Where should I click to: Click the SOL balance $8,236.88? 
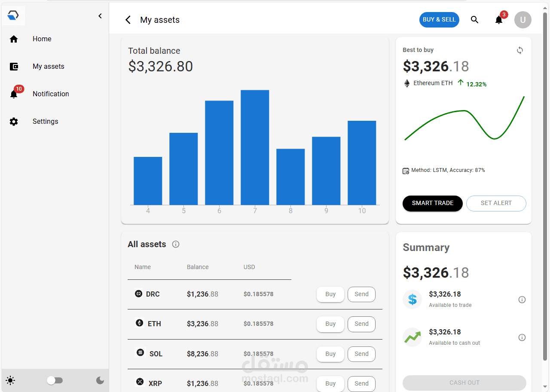pyautogui.click(x=202, y=354)
